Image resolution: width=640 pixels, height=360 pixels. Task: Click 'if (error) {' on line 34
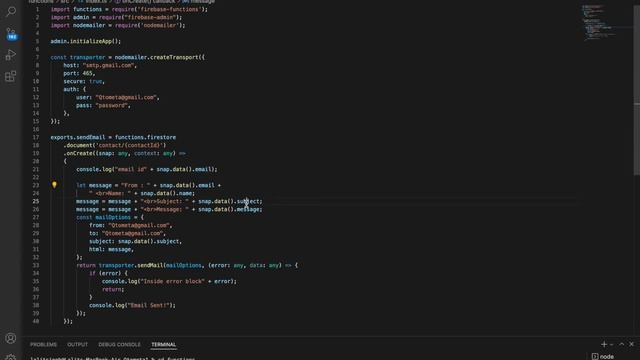click(x=108, y=273)
